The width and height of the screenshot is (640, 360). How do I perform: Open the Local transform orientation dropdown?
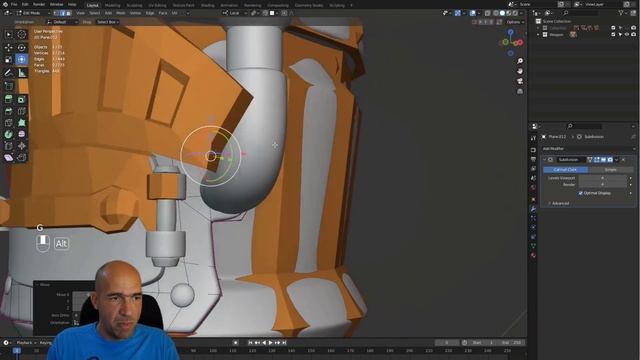pyautogui.click(x=234, y=13)
